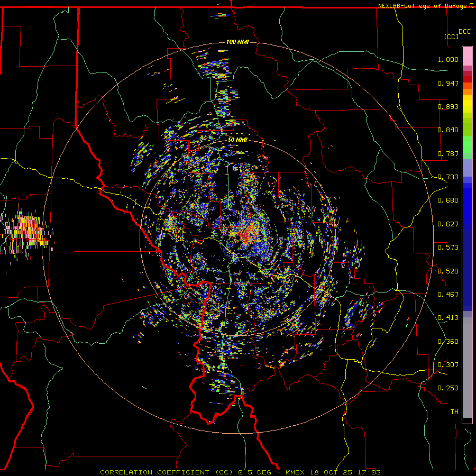The image size is (476, 476).
Task: Click the 0.733 color scale value
Action: point(448,177)
